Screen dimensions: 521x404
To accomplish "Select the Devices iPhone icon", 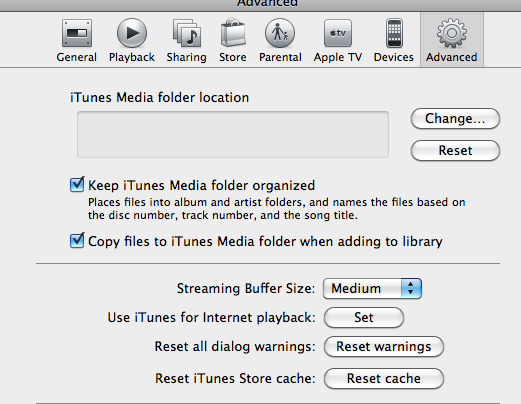I will [394, 33].
